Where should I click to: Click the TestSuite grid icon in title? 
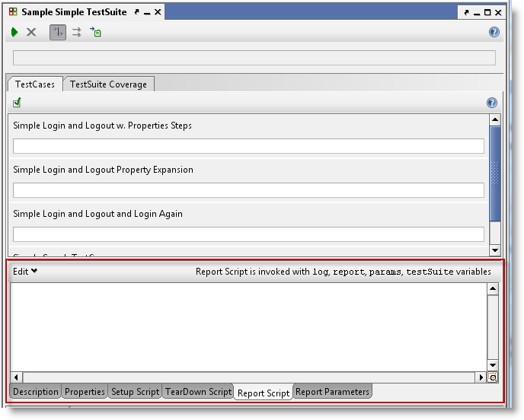13,11
